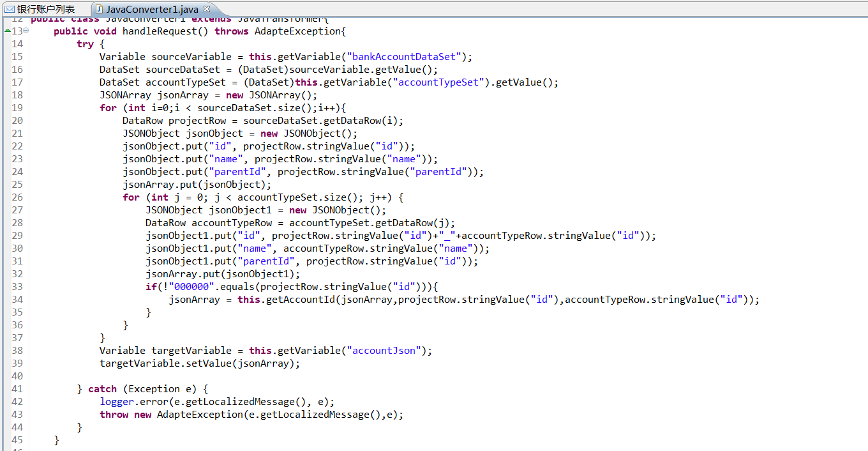The height and width of the screenshot is (451, 868).
Task: Click line number 26 in the gutter
Action: [x=17, y=197]
